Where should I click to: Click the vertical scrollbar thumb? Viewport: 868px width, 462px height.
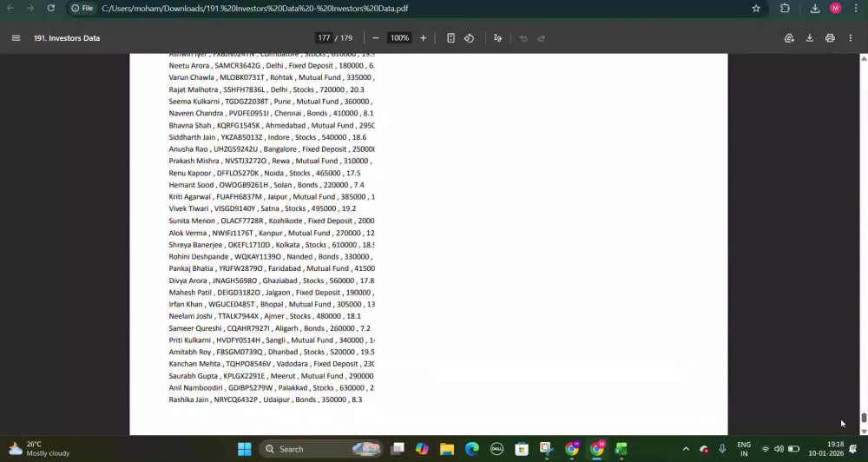tap(864, 418)
